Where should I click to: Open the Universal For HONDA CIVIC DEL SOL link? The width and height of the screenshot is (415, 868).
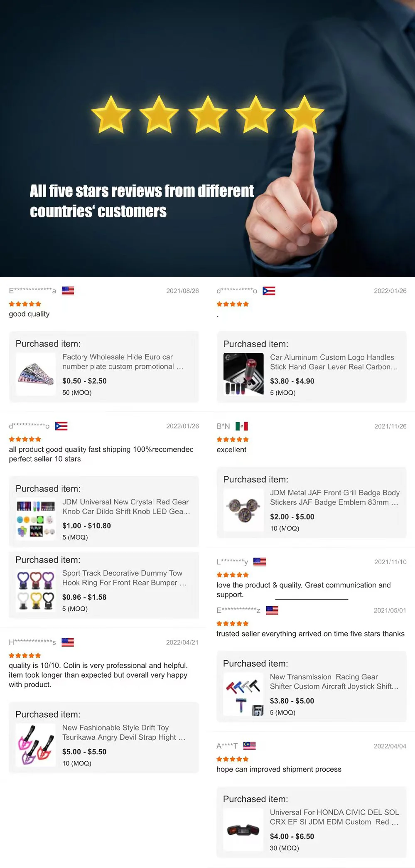334,817
